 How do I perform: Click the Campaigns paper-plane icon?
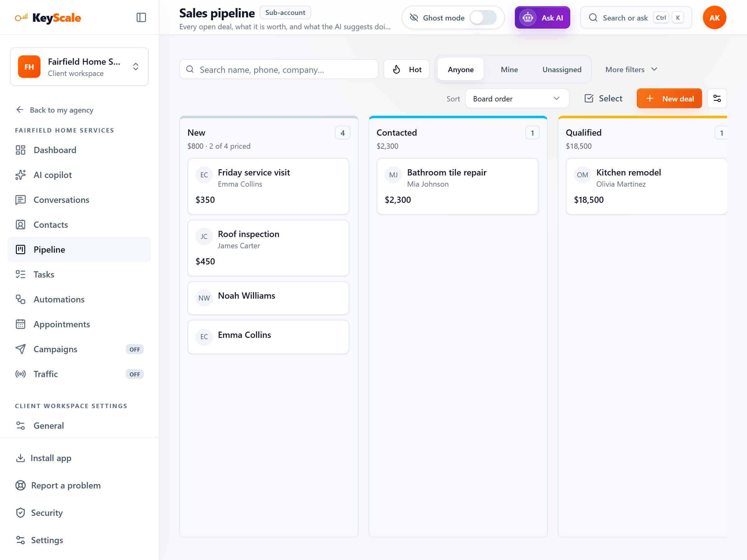(x=21, y=349)
